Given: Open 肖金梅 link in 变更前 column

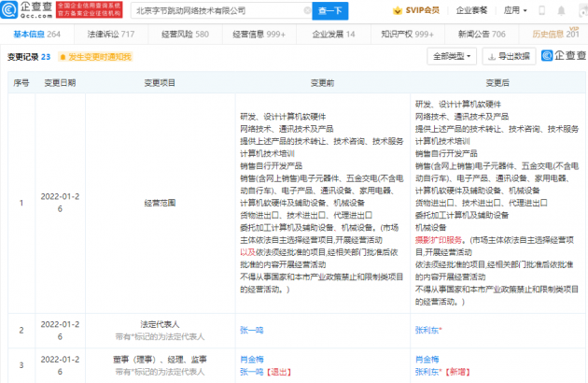Looking at the screenshot, I should (252, 360).
